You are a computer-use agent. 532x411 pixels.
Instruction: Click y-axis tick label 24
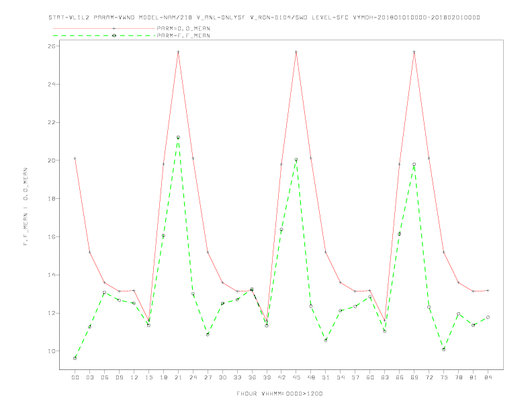click(x=52, y=84)
